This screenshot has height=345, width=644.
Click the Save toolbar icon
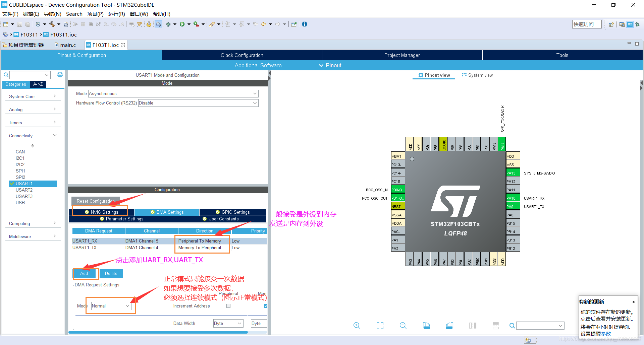tap(19, 24)
